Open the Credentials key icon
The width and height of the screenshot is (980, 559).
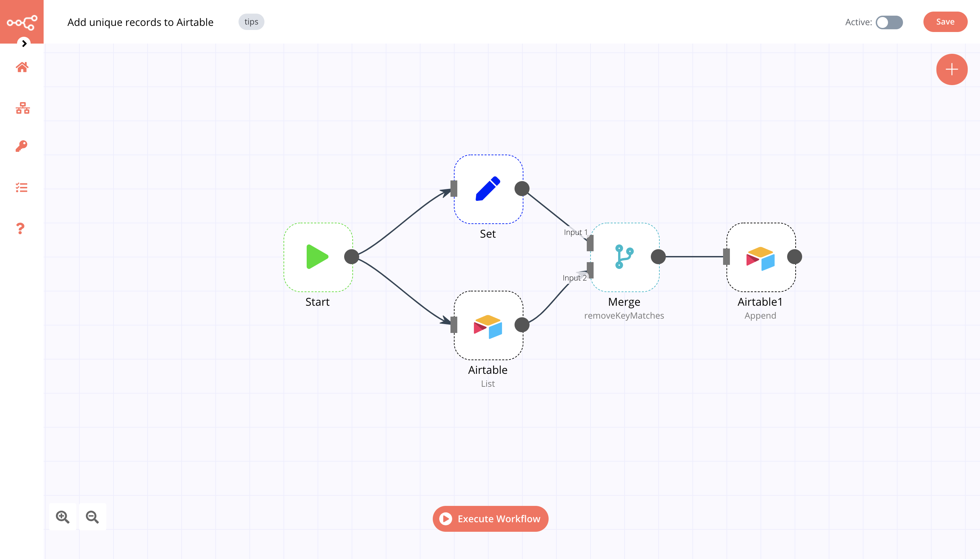(x=21, y=146)
